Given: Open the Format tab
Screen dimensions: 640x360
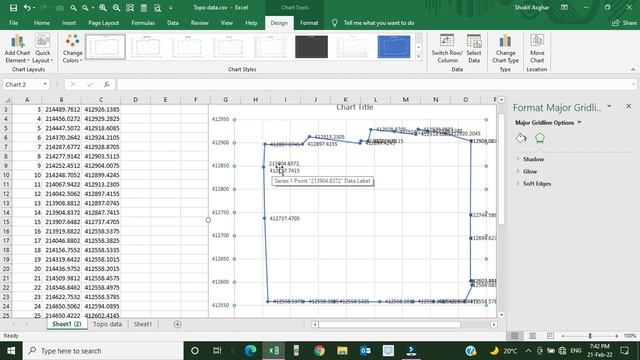Looking at the screenshot, I should (309, 23).
